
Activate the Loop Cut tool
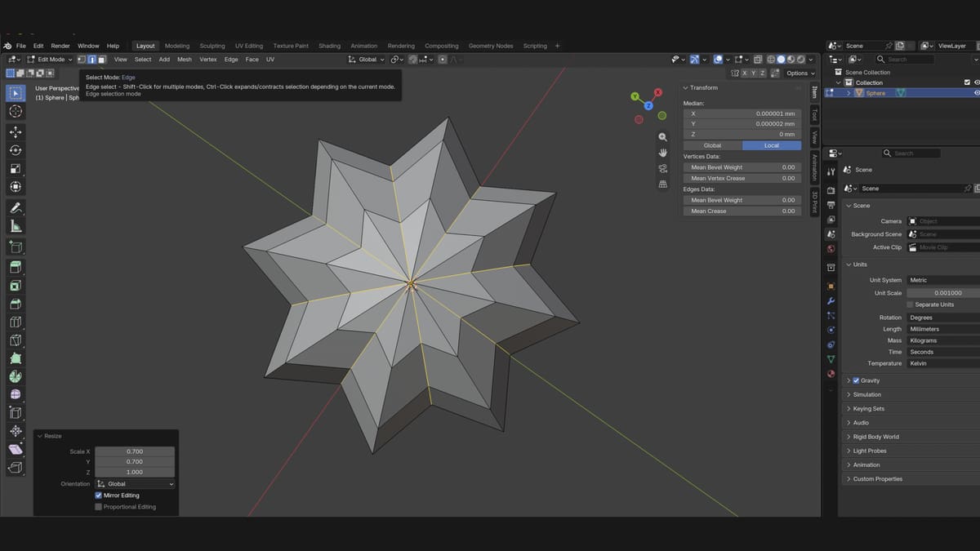(16, 322)
